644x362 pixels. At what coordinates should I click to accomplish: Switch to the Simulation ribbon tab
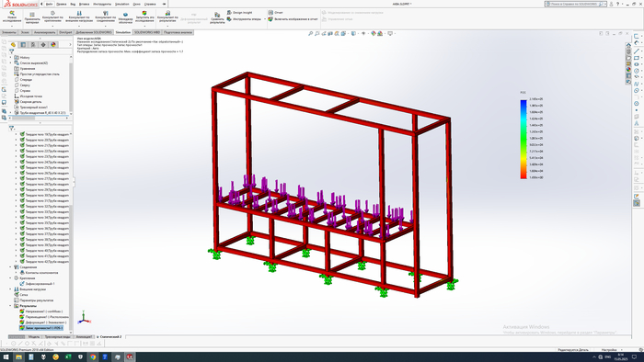point(122,32)
